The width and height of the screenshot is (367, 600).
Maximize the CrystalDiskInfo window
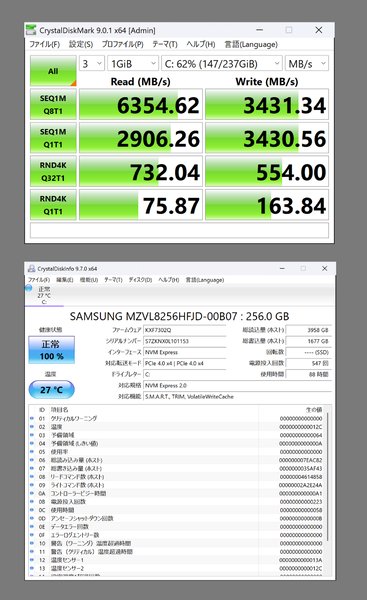tap(303, 269)
